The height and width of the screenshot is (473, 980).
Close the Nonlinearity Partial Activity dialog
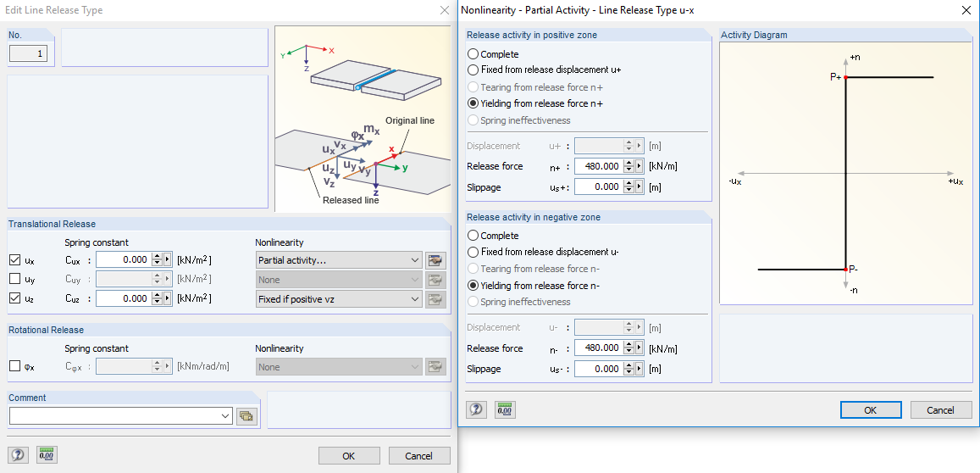[966, 10]
